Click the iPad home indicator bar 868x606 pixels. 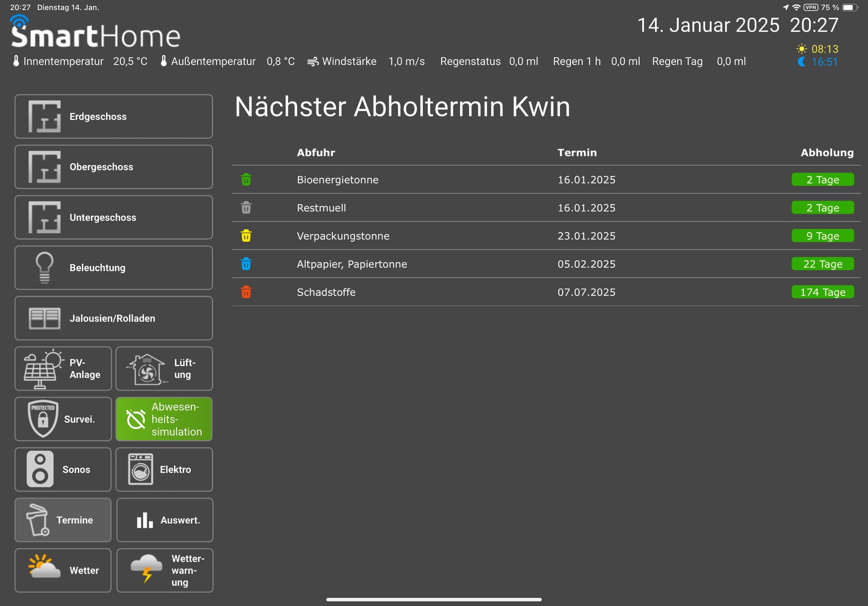coord(434,600)
